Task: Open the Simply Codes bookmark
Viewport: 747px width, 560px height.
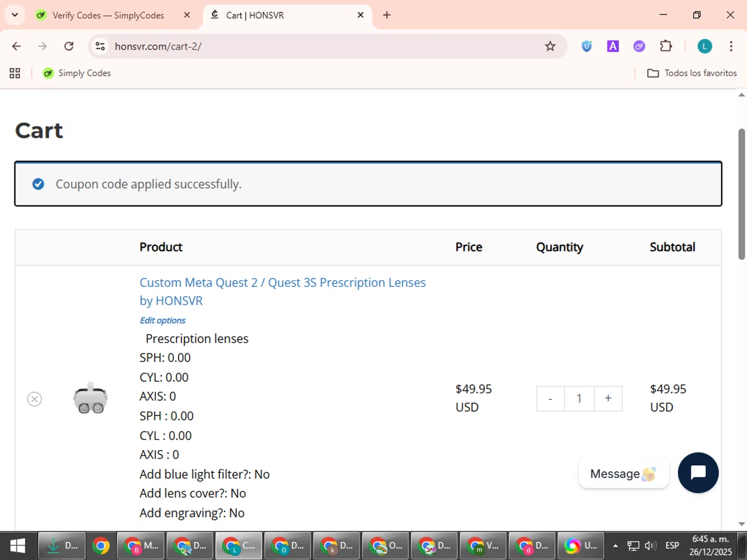Action: [77, 73]
